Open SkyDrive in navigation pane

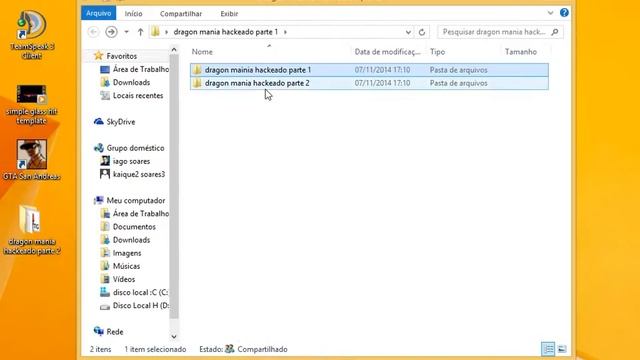[120, 122]
